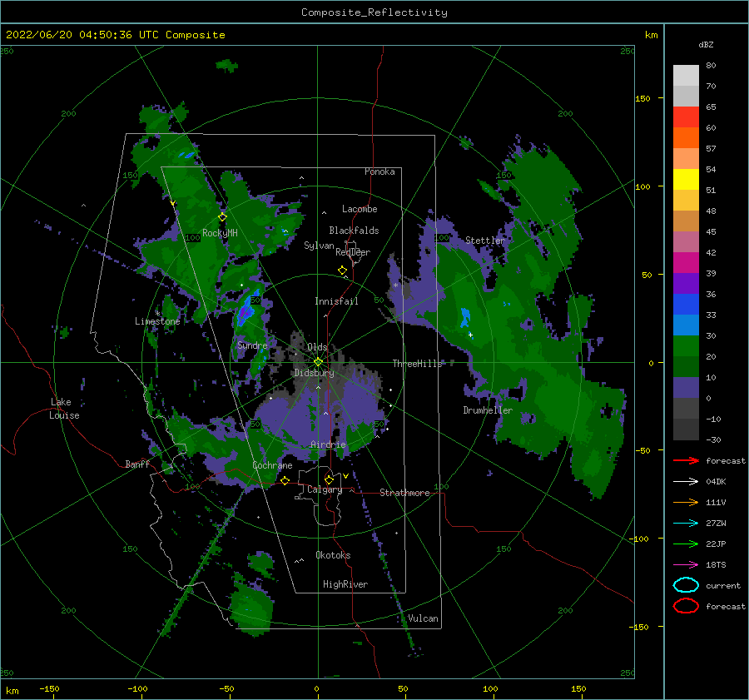
Task: Click the Okotoks label
Action: point(333,555)
